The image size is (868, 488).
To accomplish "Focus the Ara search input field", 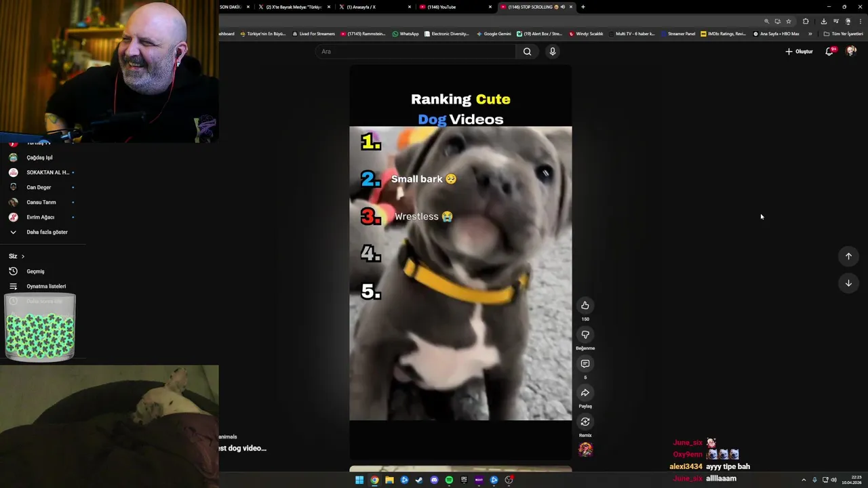I will point(416,52).
